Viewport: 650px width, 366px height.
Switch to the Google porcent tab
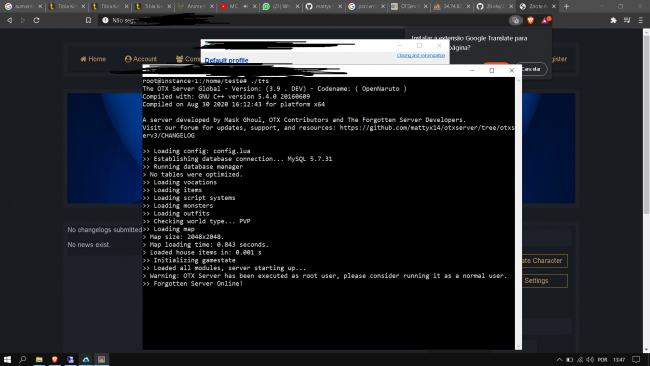(x=366, y=6)
